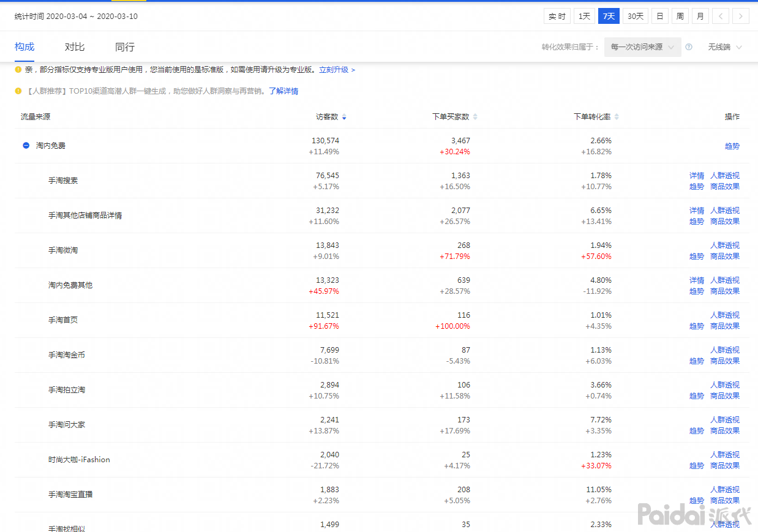Select 手淘搜索 source row name
Viewport: 758px width, 532px height.
tap(63, 181)
